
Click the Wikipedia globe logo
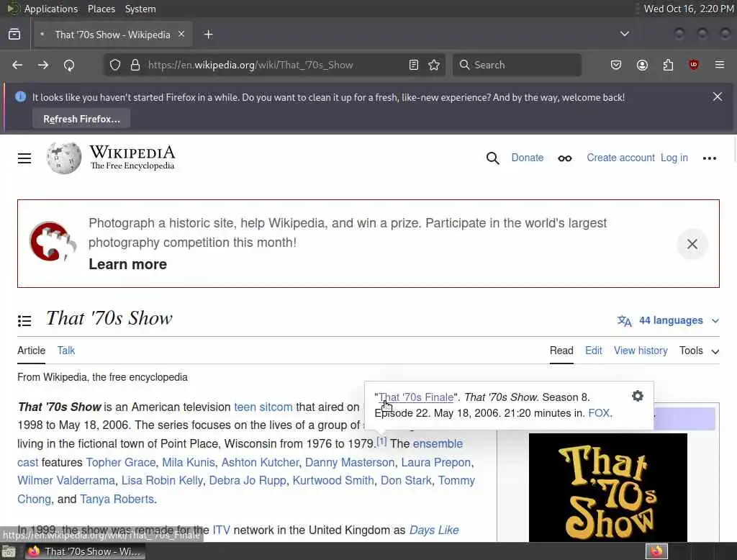click(x=64, y=158)
